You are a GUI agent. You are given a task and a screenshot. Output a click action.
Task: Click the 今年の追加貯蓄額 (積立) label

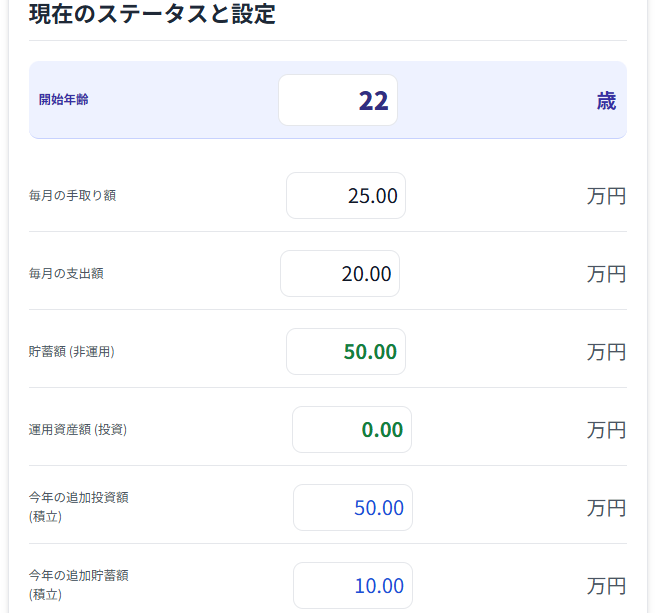click(79, 585)
